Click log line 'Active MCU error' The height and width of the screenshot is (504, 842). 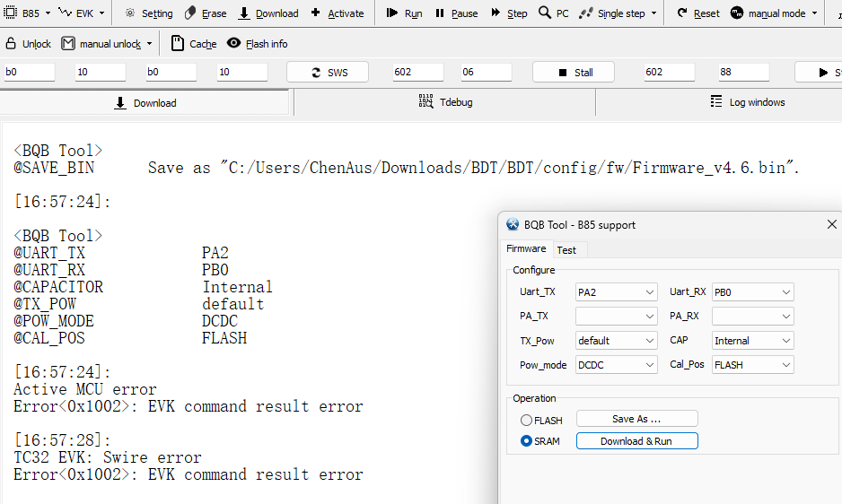[85, 389]
